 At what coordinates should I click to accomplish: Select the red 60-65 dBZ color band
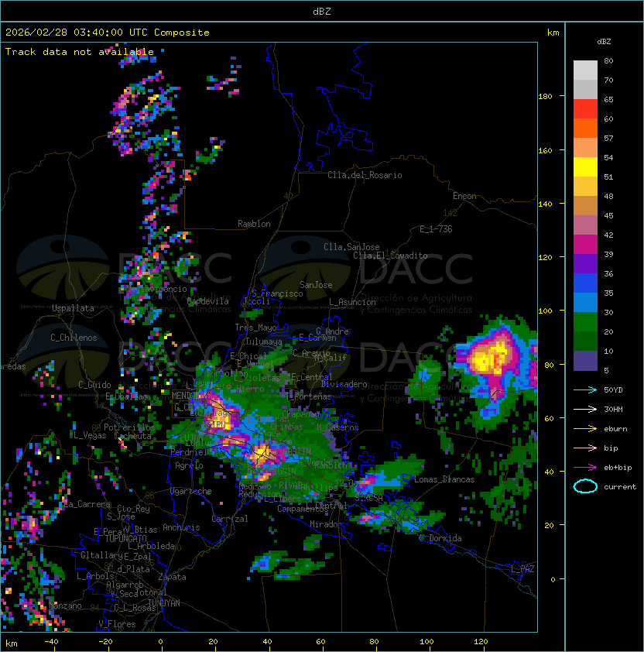point(585,109)
